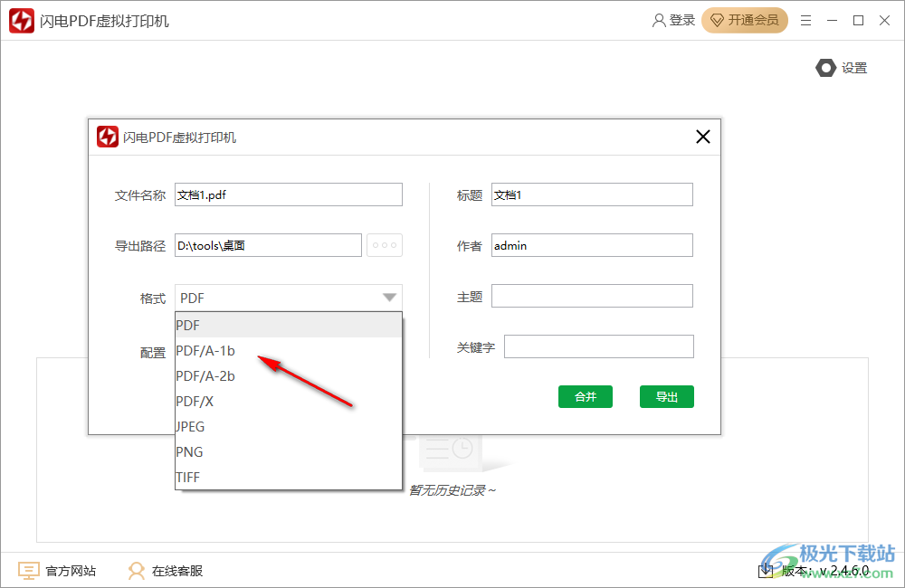Viewport: 905px width, 588px height.
Task: Click the green 合并 button
Action: [x=586, y=396]
